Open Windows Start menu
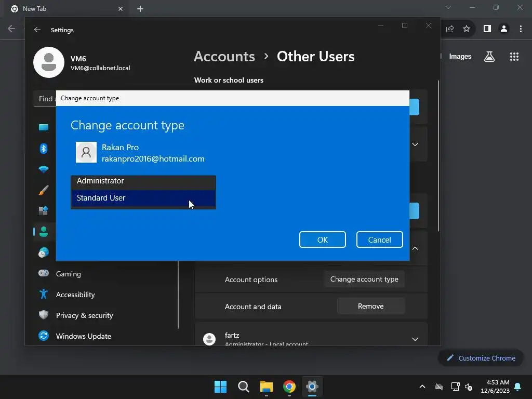The width and height of the screenshot is (532, 399). [220, 387]
